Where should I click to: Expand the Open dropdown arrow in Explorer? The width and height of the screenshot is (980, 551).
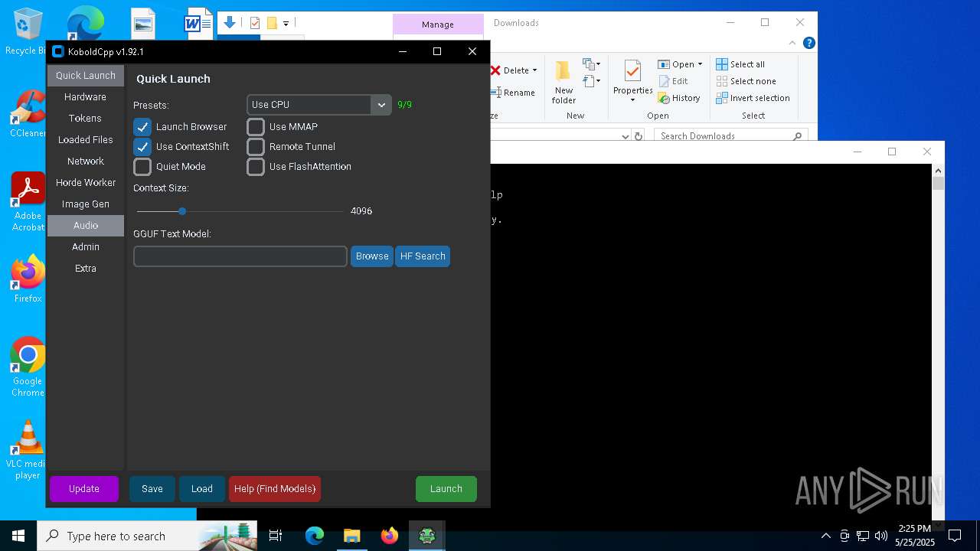coord(700,64)
